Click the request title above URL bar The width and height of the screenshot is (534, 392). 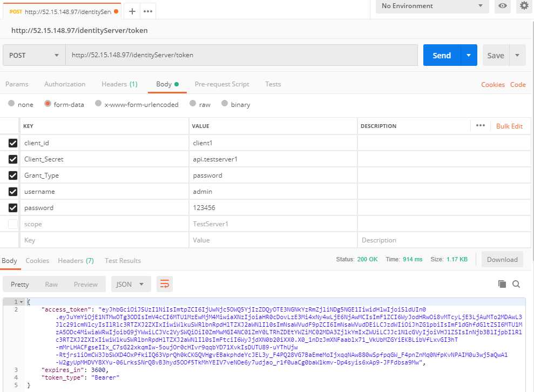tap(79, 30)
